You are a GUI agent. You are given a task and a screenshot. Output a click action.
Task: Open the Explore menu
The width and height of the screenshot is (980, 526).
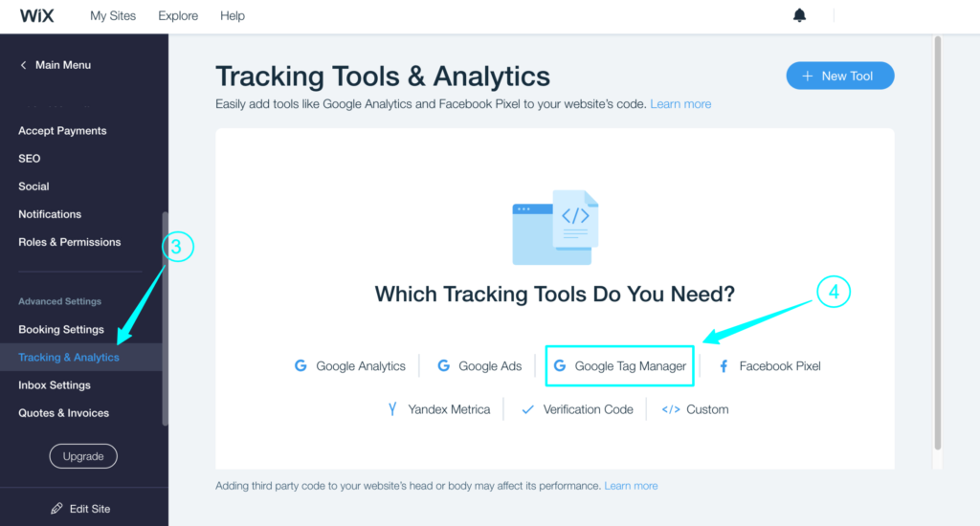tap(178, 15)
